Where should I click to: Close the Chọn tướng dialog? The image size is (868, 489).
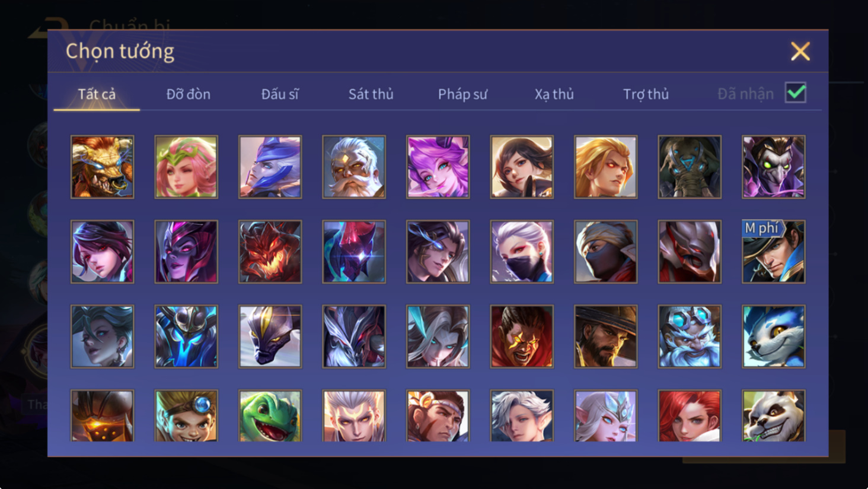pos(800,52)
